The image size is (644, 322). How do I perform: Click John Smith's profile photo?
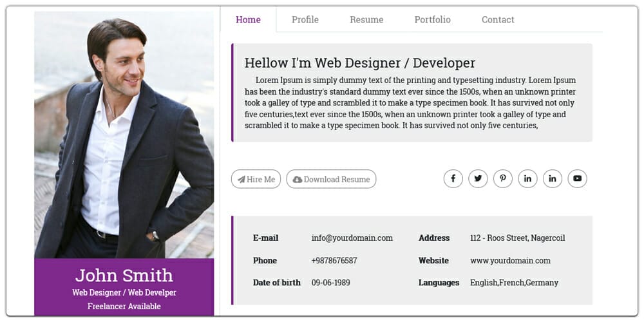pos(124,134)
